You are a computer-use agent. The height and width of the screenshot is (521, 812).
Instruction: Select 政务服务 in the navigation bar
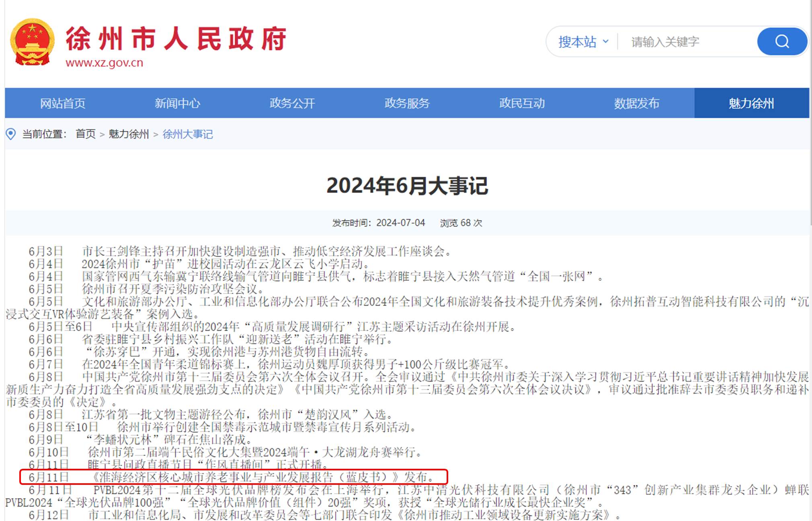tap(407, 103)
